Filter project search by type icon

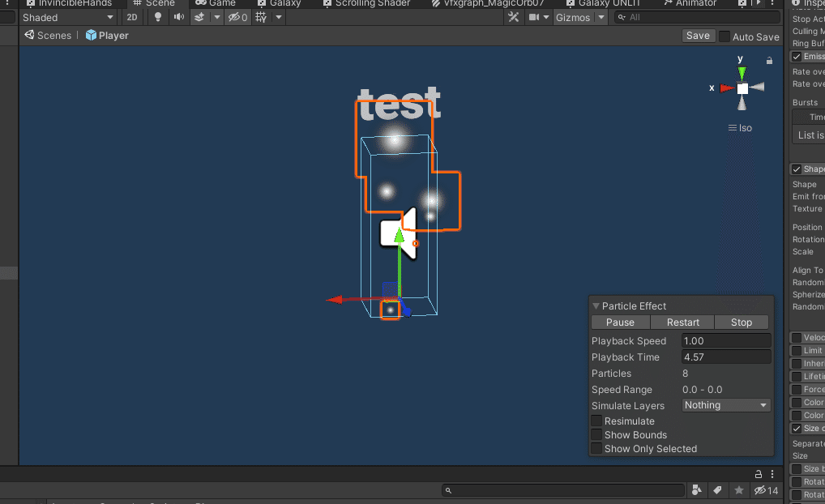pyautogui.click(x=697, y=490)
